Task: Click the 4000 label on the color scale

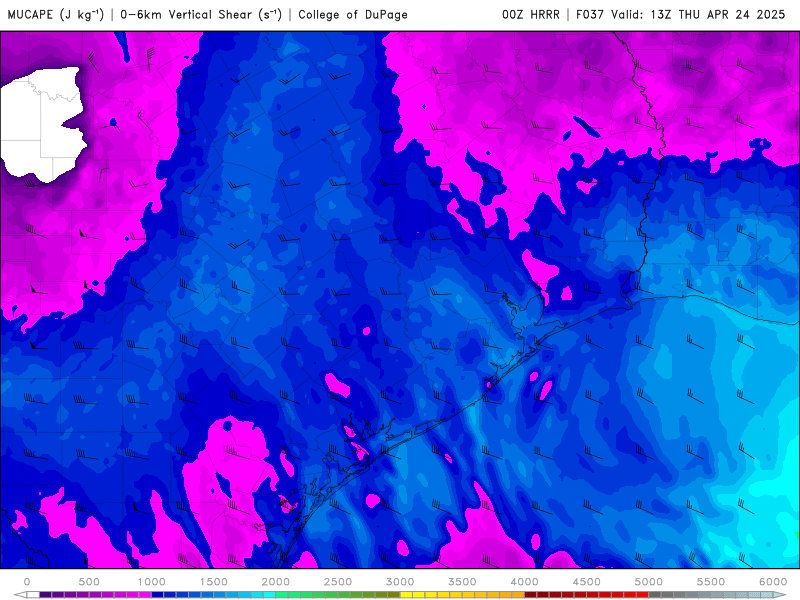Action: (x=524, y=582)
